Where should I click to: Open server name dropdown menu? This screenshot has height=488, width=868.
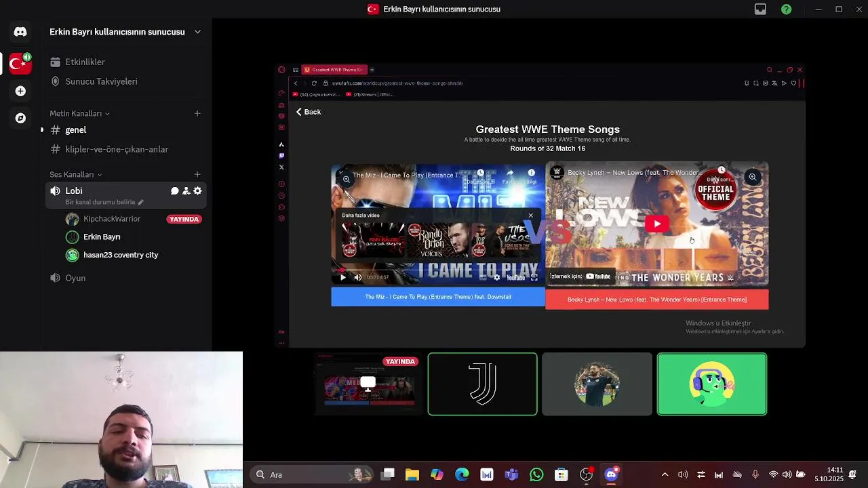click(197, 32)
